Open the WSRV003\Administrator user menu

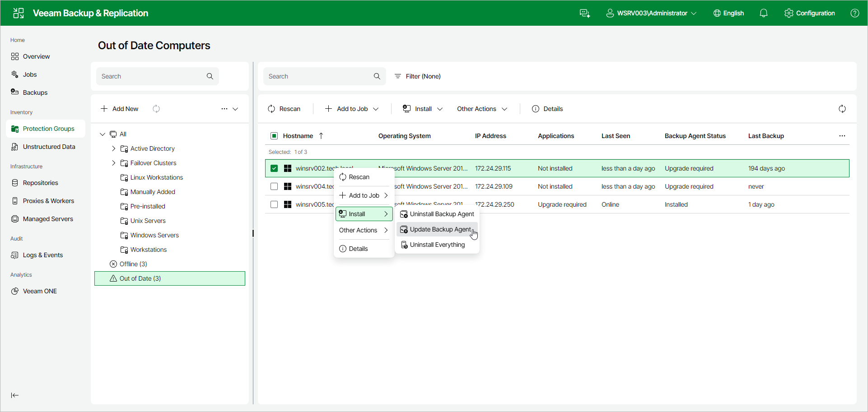coord(651,13)
